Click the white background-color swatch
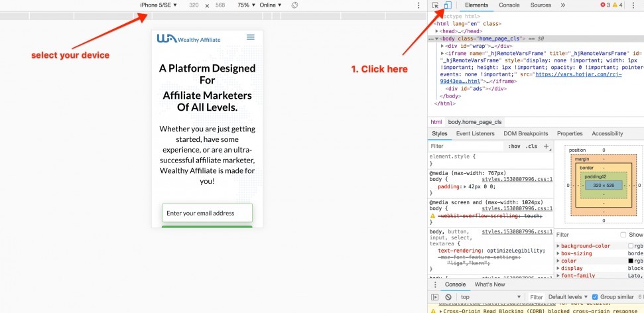 pyautogui.click(x=631, y=246)
